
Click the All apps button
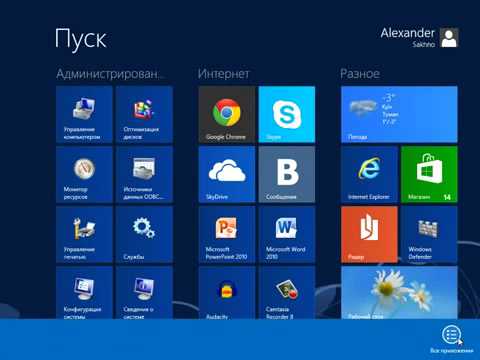(x=452, y=339)
